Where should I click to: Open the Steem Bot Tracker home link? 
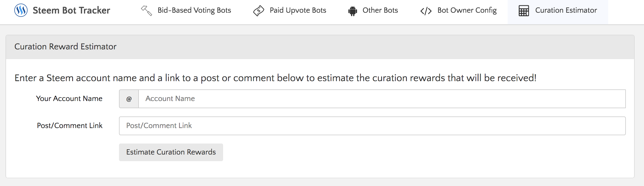coord(71,10)
